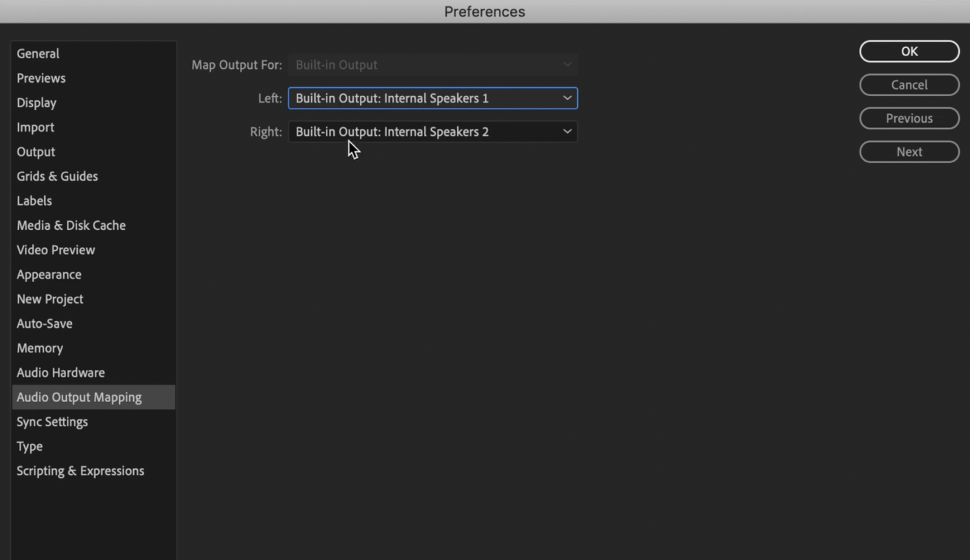Open the General preferences category
Screen dimensions: 970x560
point(38,54)
